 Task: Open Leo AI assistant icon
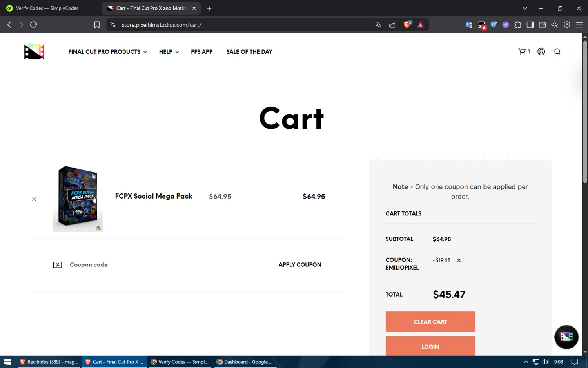[555, 25]
